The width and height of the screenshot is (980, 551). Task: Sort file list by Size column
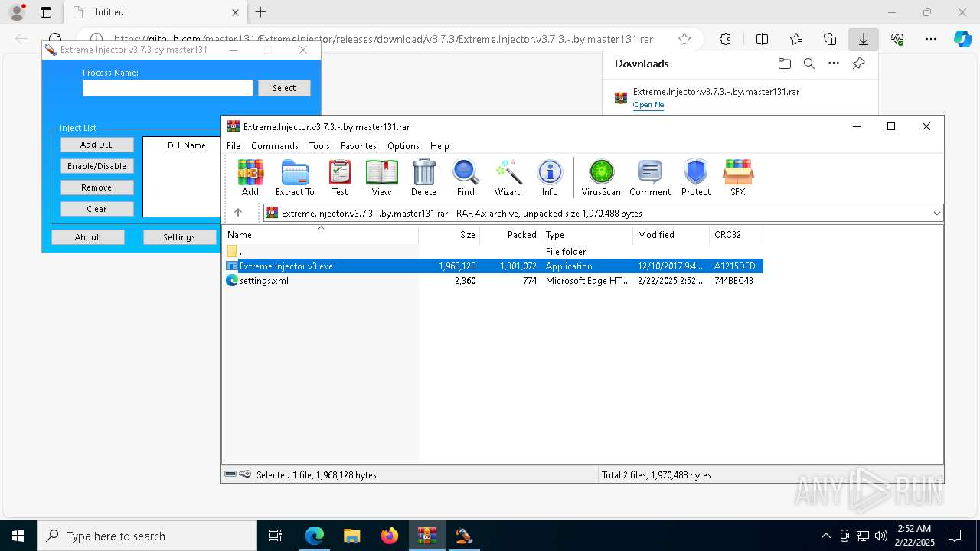click(x=449, y=234)
